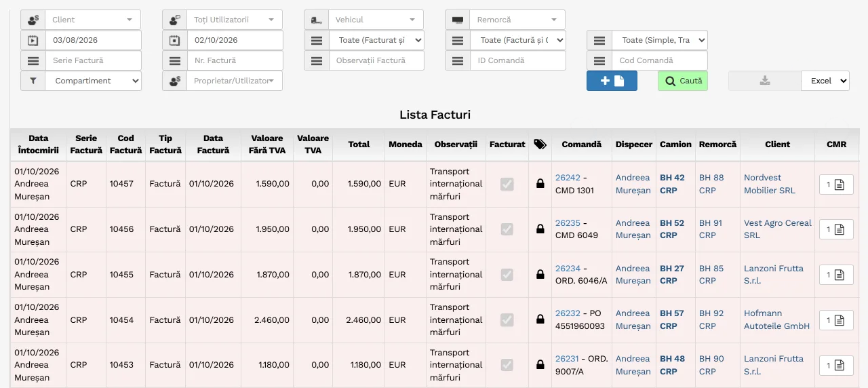This screenshot has width=868, height=388.
Task: Open order link 26235
Action: (568, 223)
